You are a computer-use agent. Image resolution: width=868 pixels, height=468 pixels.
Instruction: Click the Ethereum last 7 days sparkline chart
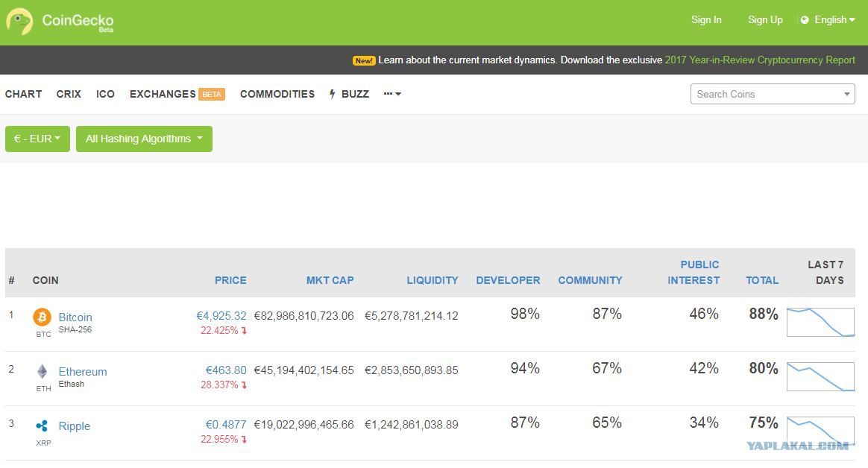point(820,377)
